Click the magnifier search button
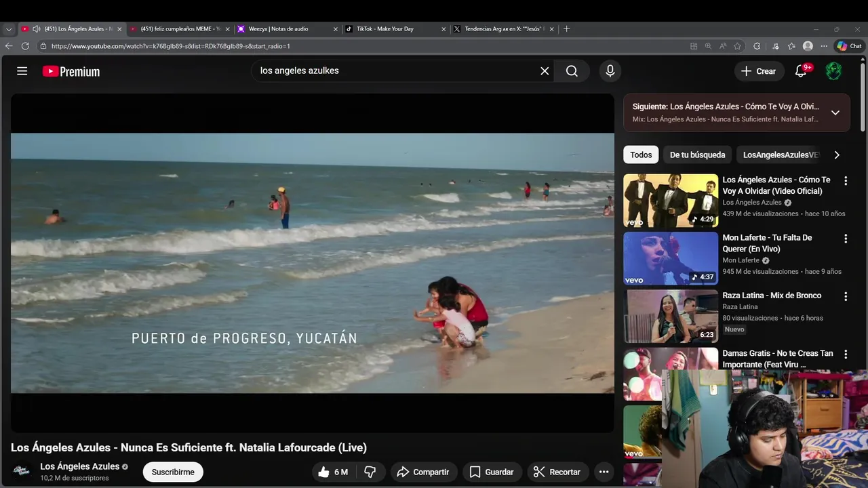The width and height of the screenshot is (868, 488). point(572,71)
